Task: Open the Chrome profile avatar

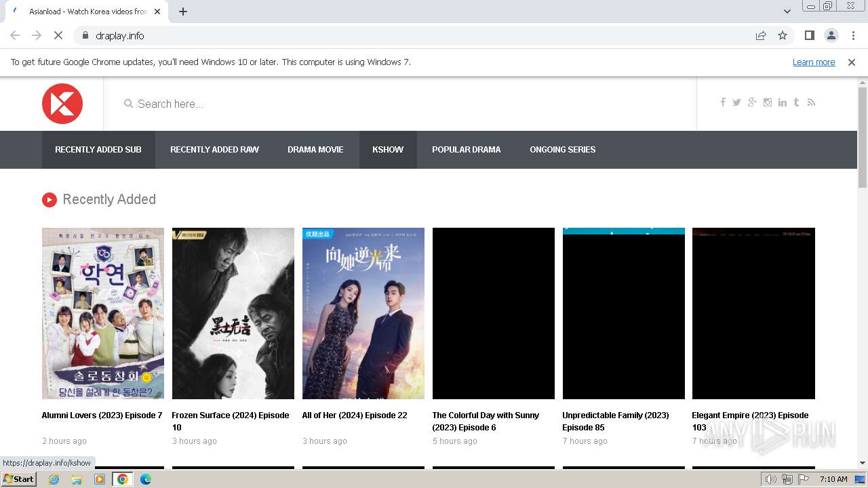Action: click(x=831, y=35)
